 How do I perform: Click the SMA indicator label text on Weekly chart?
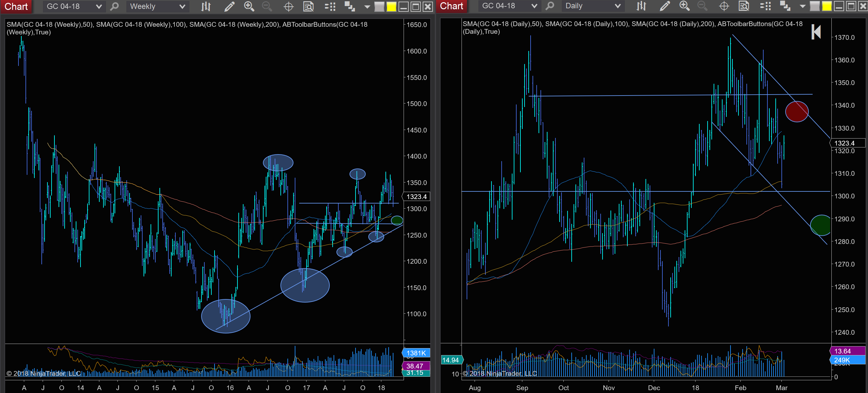click(187, 28)
